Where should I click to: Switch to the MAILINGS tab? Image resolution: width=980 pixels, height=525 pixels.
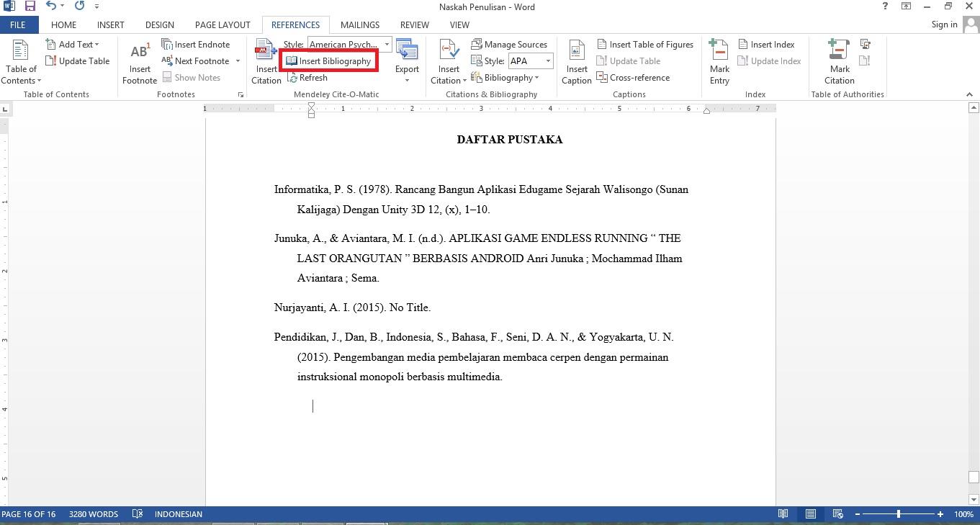(359, 24)
